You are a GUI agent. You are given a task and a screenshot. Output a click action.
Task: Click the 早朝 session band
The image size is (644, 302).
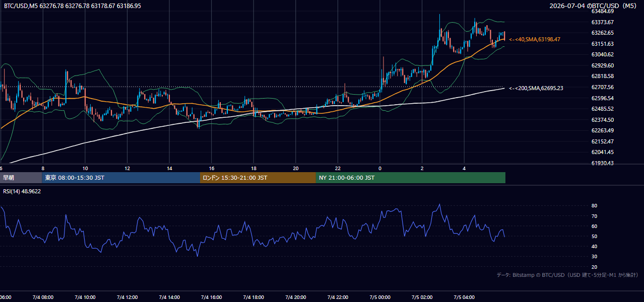[21, 178]
